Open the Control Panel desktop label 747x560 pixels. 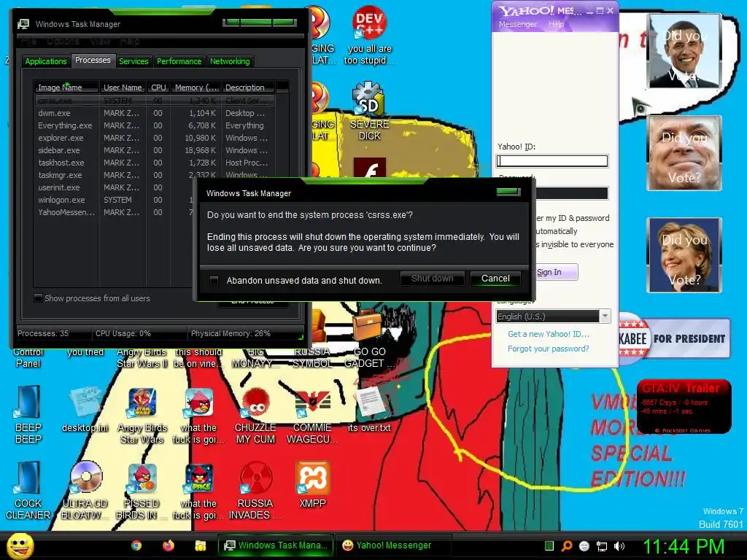(28, 357)
